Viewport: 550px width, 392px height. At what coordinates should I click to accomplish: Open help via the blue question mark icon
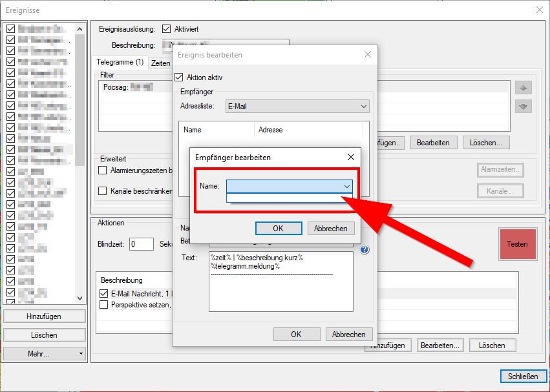[x=364, y=250]
